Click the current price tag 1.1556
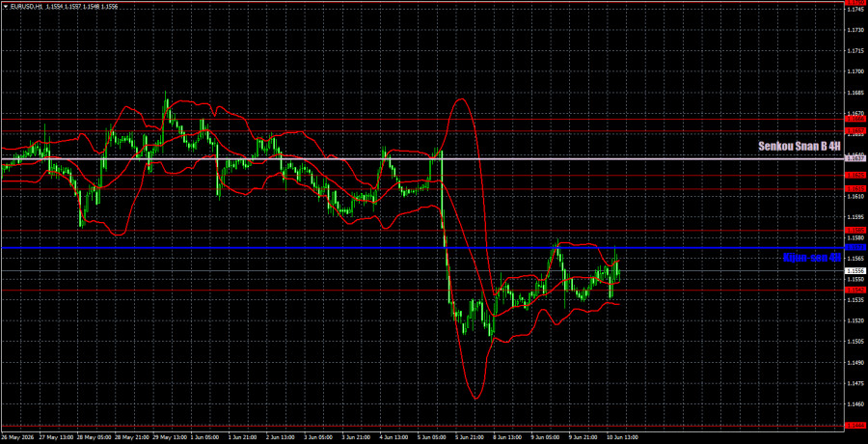868x444 pixels. (x=855, y=270)
